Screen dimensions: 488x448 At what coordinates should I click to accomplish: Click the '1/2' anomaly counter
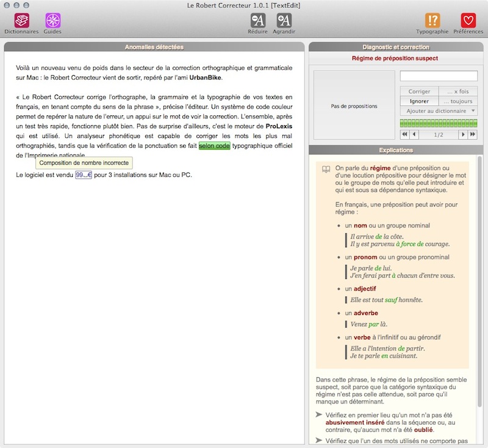click(439, 134)
